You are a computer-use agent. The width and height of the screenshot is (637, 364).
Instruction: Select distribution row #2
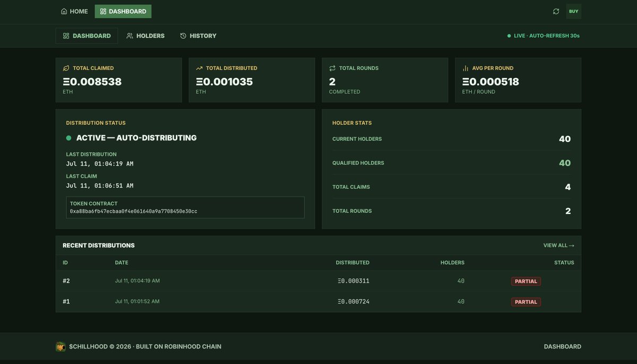318,281
